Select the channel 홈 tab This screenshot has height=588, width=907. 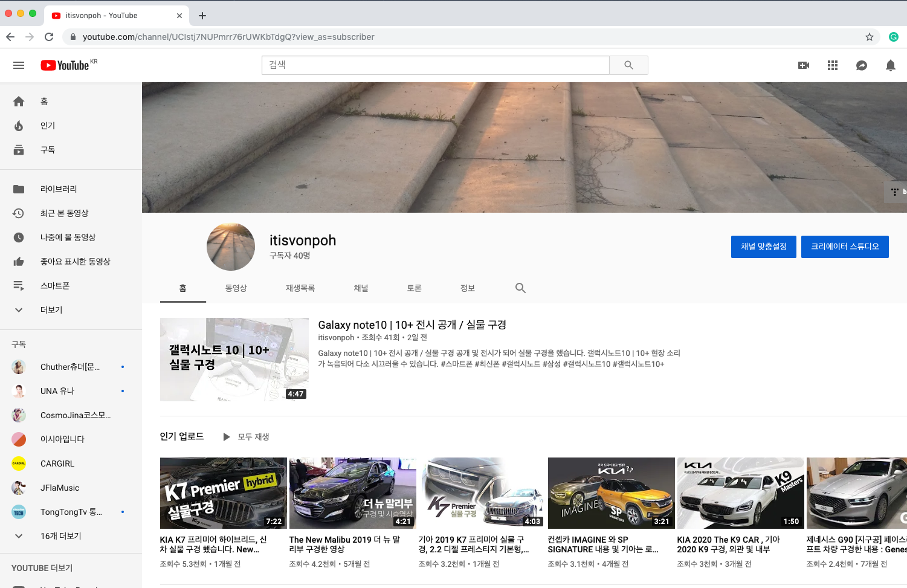(183, 288)
